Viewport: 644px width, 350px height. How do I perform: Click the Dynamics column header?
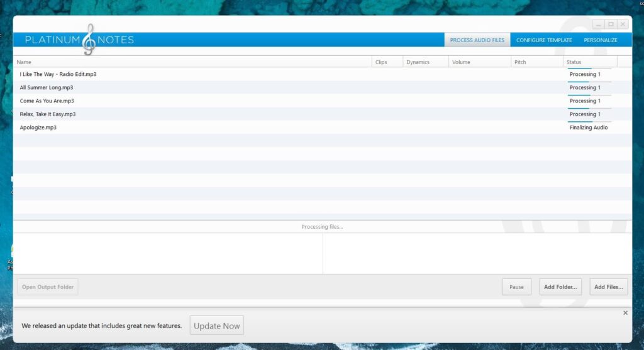pyautogui.click(x=425, y=62)
